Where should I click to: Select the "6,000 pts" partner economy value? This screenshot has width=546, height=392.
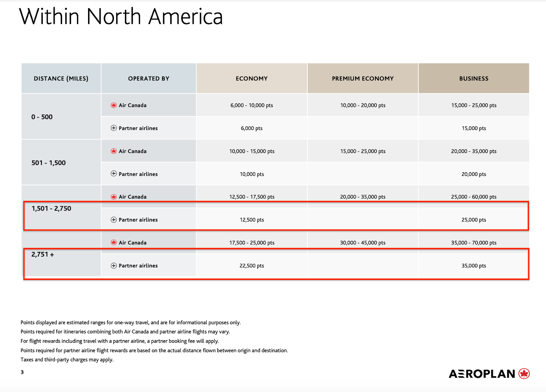pos(252,128)
